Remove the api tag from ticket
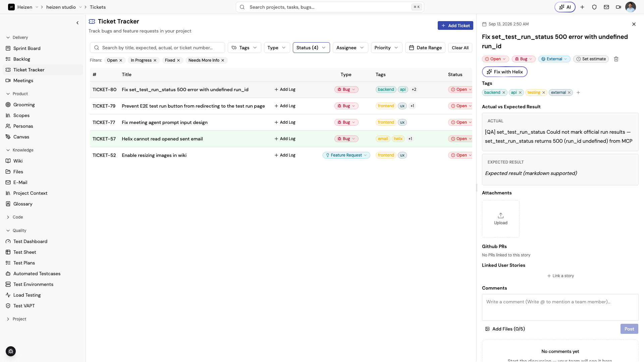The width and height of the screenshot is (644, 362). pos(520,93)
